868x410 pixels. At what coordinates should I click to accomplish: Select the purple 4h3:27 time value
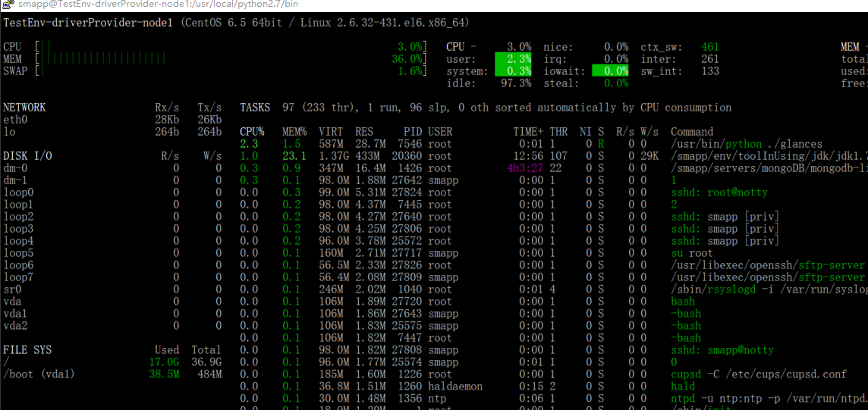pos(525,168)
